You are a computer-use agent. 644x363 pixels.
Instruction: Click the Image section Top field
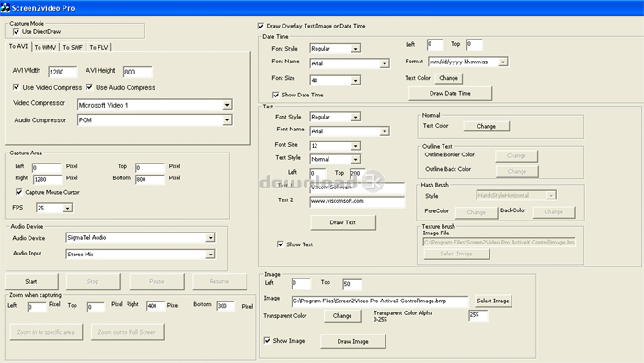coord(352,284)
